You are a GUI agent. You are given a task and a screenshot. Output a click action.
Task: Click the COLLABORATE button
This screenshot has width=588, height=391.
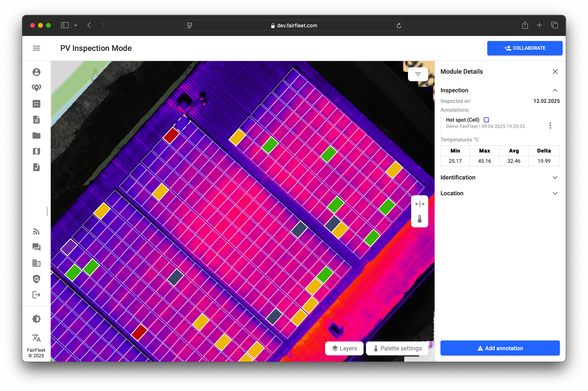pyautogui.click(x=525, y=48)
